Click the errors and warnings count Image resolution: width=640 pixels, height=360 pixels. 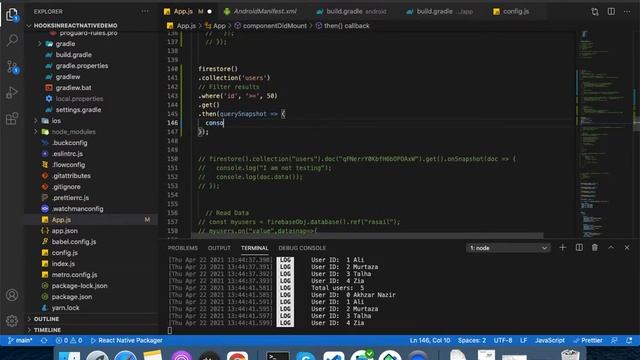tap(69, 340)
